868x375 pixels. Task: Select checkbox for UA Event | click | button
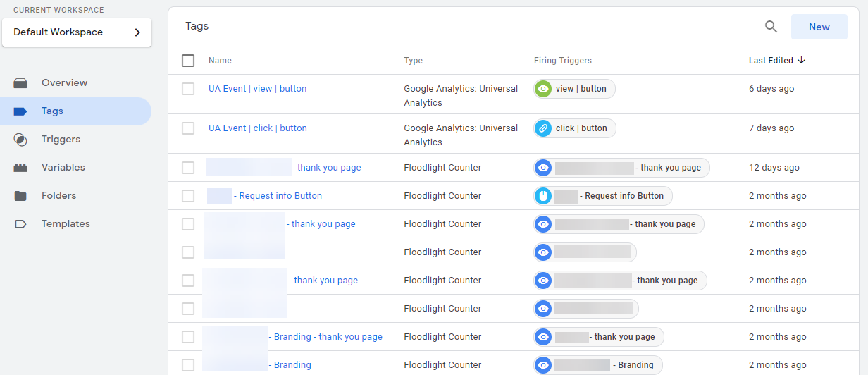pos(188,128)
